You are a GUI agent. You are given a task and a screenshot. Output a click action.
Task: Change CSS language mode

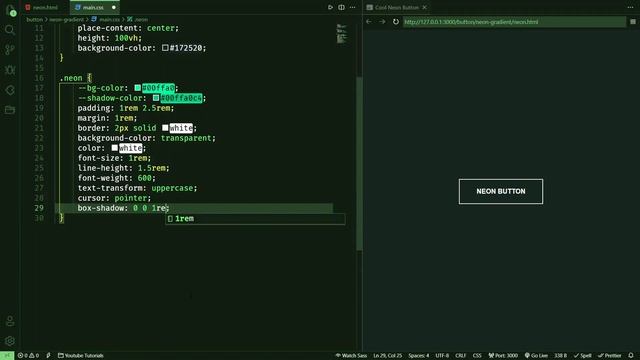pos(477,356)
